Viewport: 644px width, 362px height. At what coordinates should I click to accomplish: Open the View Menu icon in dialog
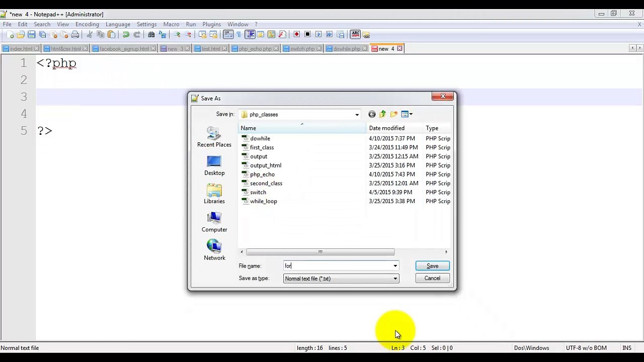[x=407, y=115]
